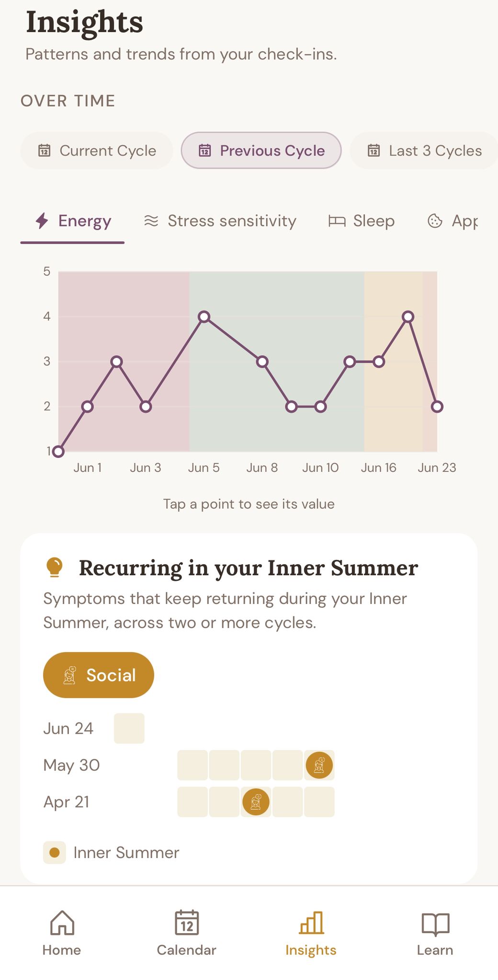Switch to the Sleep tab
The image size is (498, 980).
362,221
